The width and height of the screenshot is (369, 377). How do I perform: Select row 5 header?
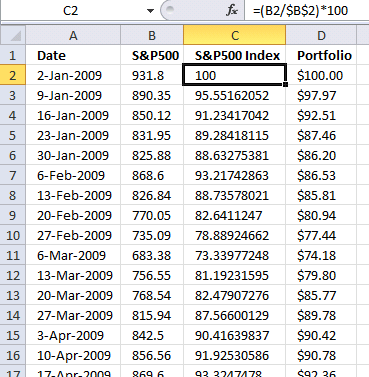[x=13, y=135]
